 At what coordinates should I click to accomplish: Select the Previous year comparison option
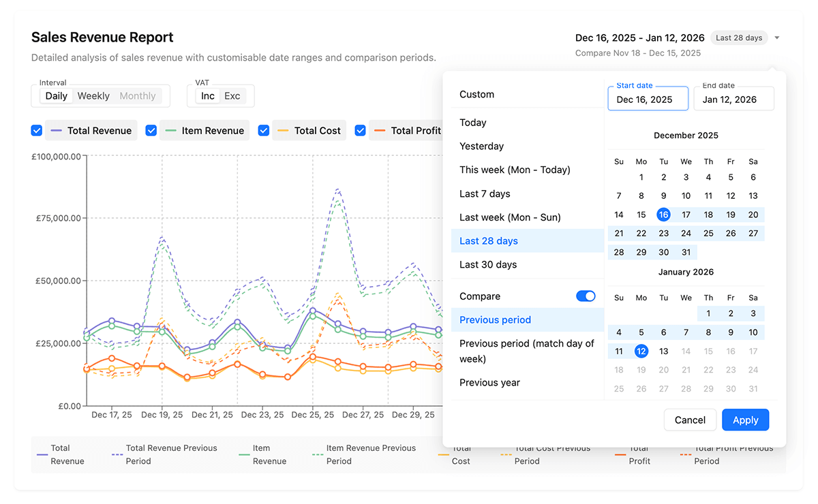489,383
